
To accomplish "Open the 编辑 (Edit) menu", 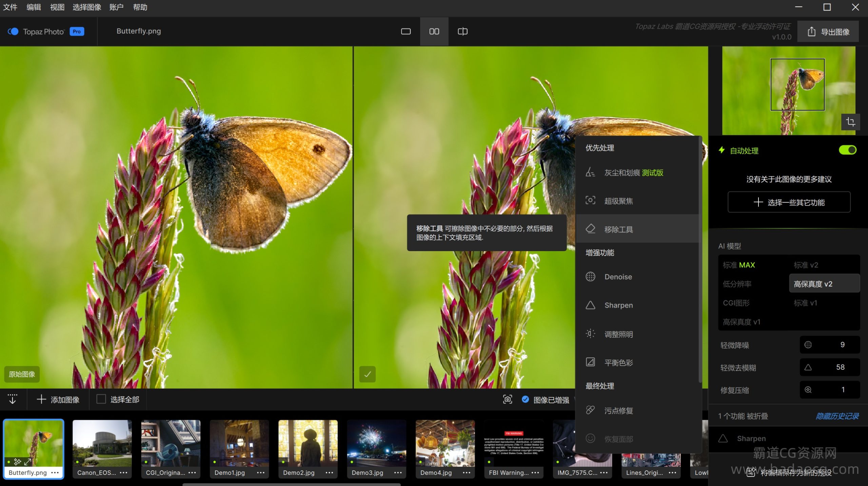I will click(x=34, y=7).
